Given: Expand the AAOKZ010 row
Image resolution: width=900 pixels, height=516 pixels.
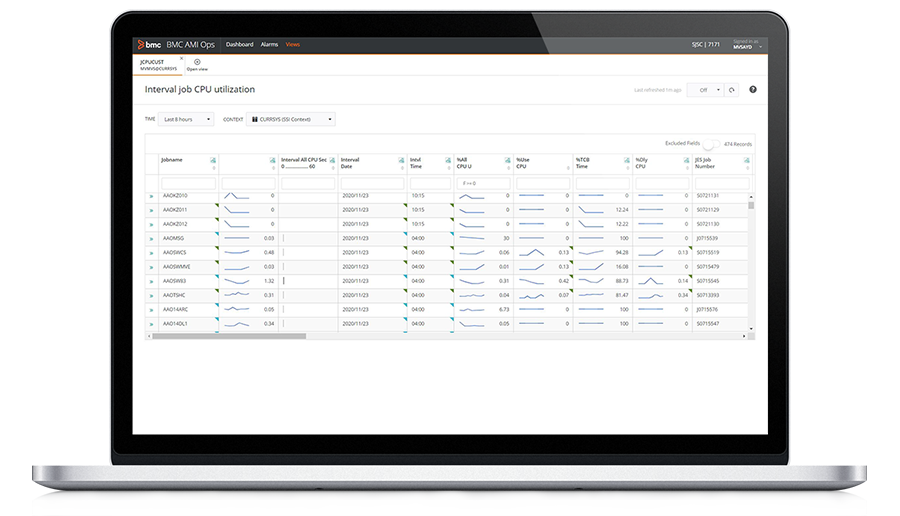Looking at the screenshot, I should (152, 196).
